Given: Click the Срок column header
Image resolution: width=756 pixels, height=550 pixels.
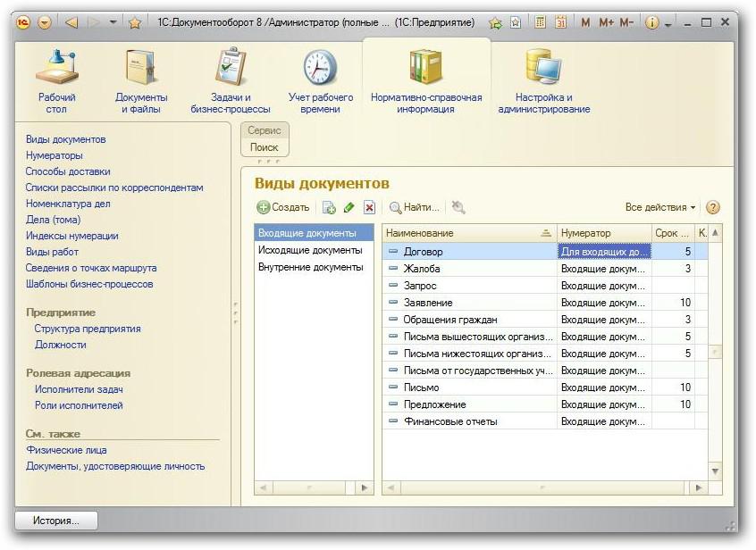Looking at the screenshot, I should (x=673, y=233).
